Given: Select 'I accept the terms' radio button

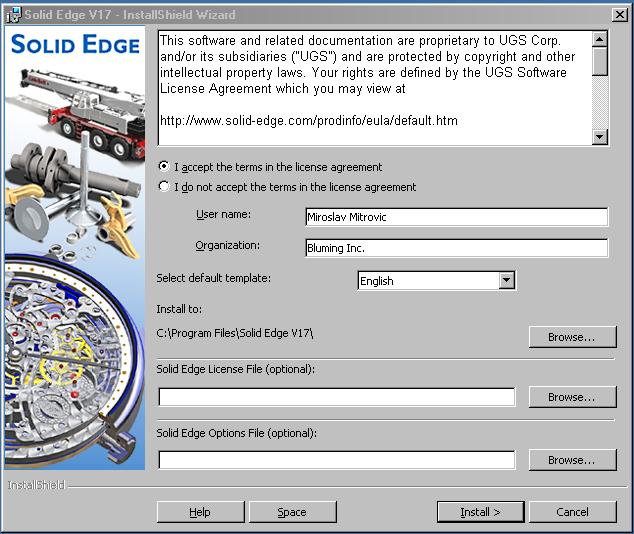Looking at the screenshot, I should [x=164, y=166].
